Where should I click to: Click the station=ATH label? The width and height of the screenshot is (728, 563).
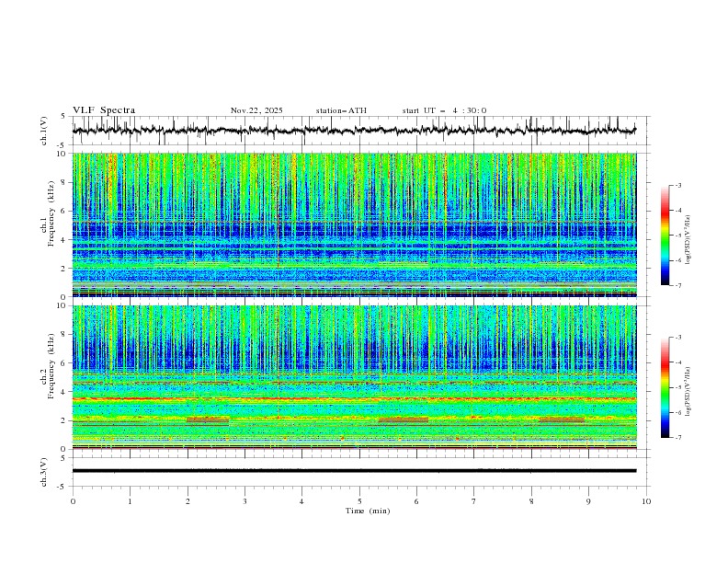(x=341, y=110)
